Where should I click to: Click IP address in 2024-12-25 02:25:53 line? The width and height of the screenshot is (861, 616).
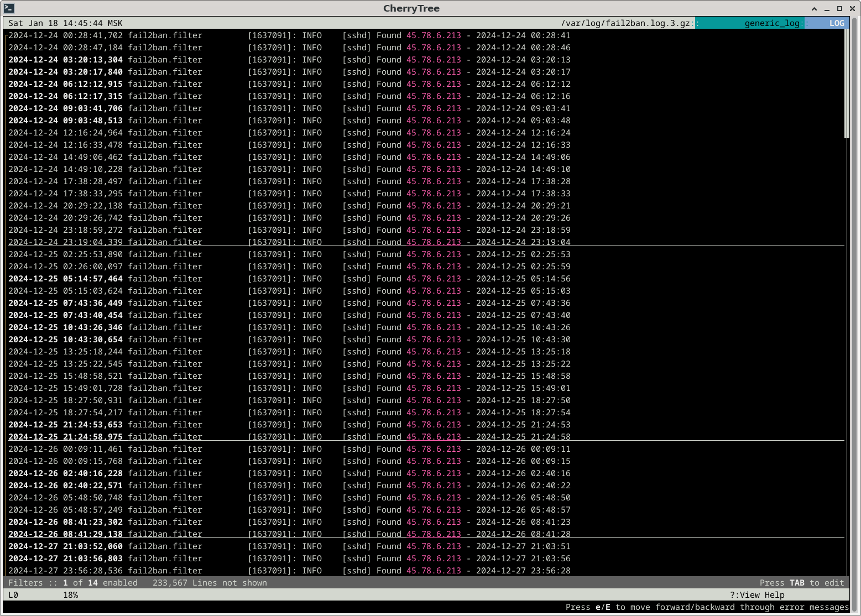433,254
